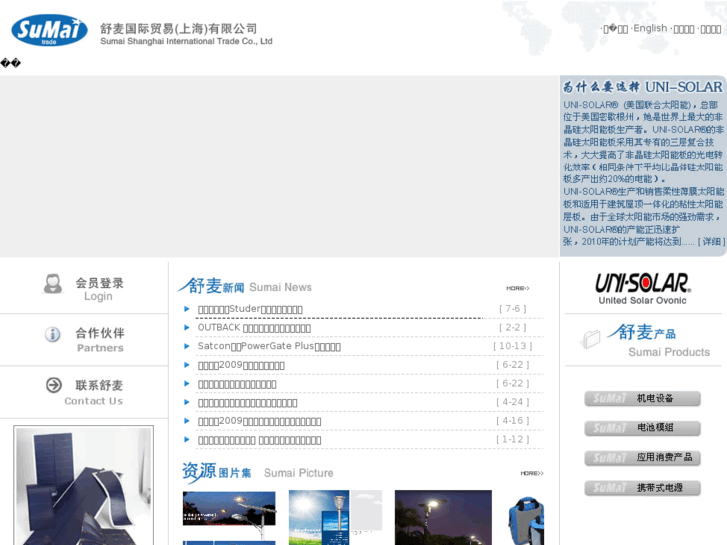Image resolution: width=727 pixels, height=545 pixels.
Task: Click the UNI-SOLAR United Solar Ovonic logo
Action: pos(643,289)
